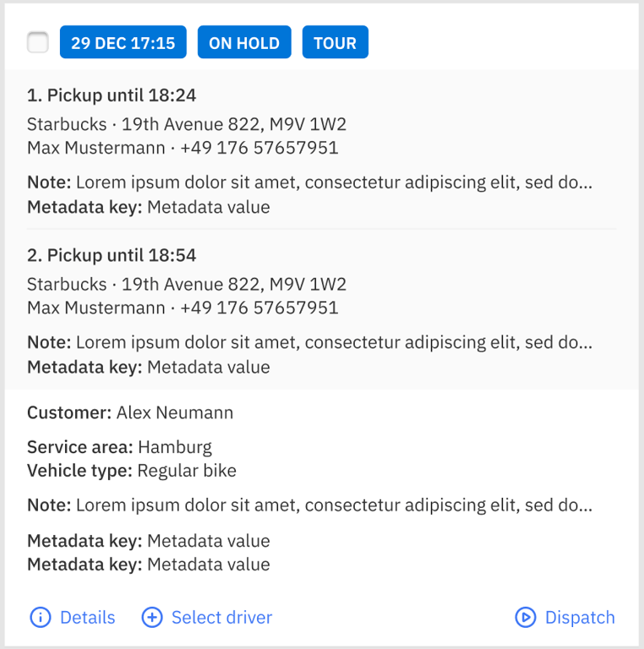The width and height of the screenshot is (644, 649).
Task: Click Service area: Hamburg text
Action: [x=119, y=447]
